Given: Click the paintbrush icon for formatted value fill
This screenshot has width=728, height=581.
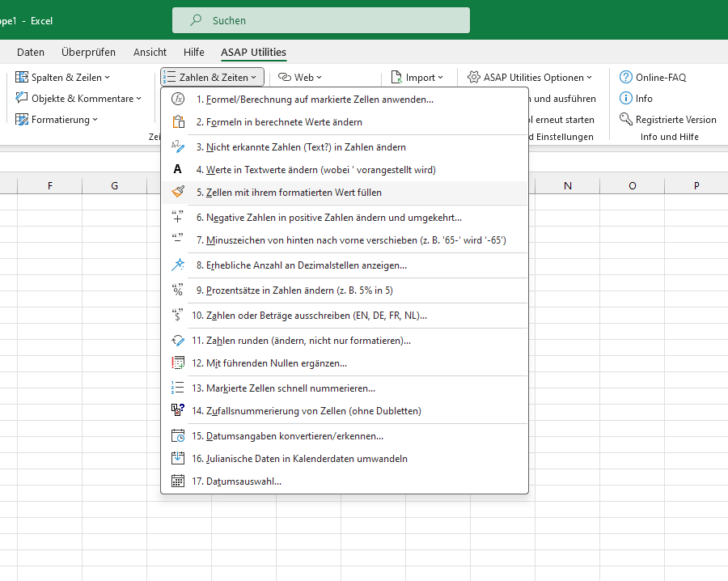Looking at the screenshot, I should pos(178,192).
